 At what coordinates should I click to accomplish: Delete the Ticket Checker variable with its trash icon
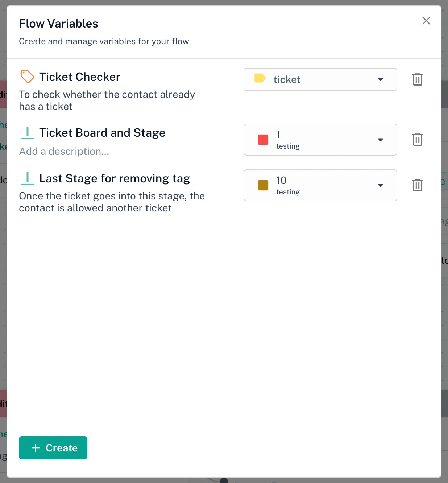point(417,79)
